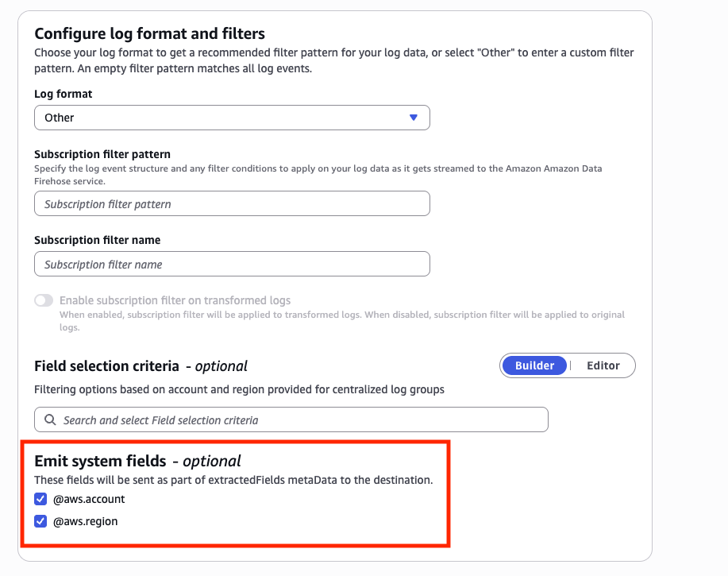Screen dimensions: 728x576
Task: Click the 'Log format' field label
Action: coord(64,94)
